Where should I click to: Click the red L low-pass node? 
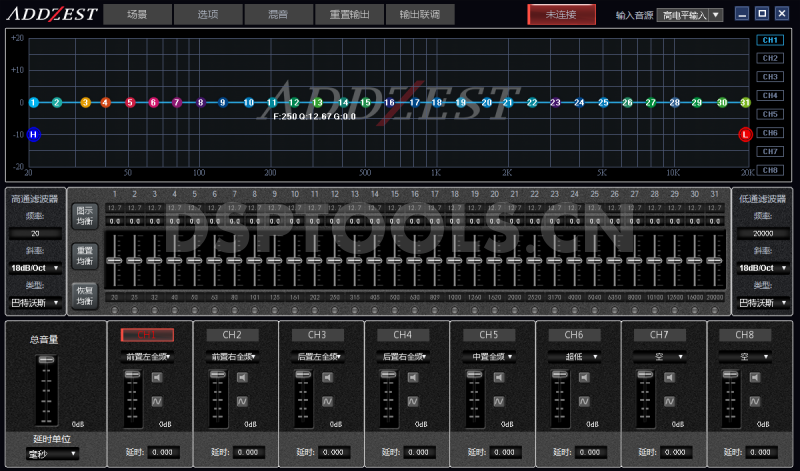pos(744,134)
